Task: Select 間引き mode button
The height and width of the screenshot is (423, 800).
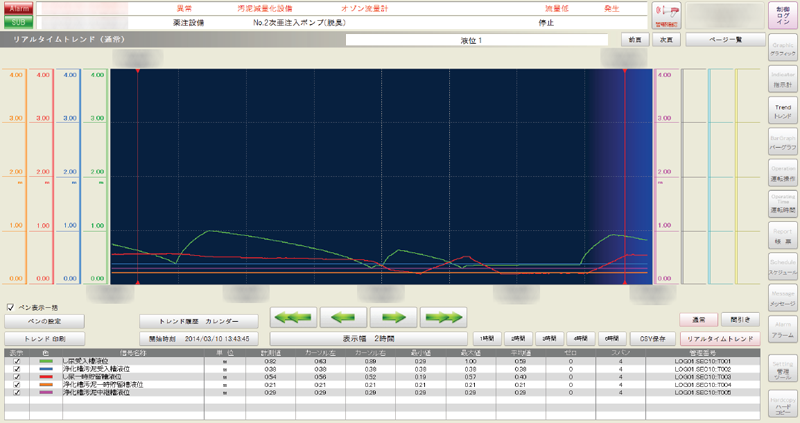Action: [740, 320]
